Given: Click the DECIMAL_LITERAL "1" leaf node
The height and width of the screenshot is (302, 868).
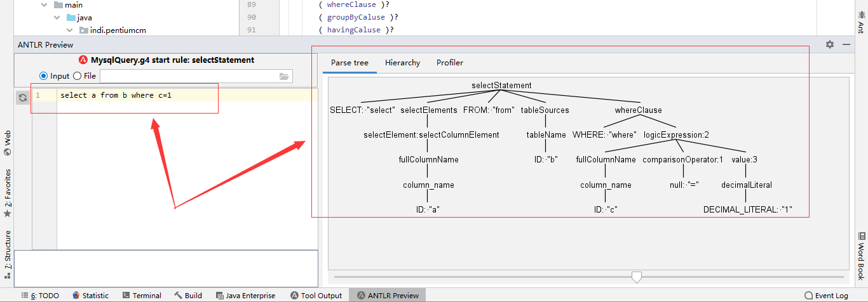Looking at the screenshot, I should coord(748,209).
